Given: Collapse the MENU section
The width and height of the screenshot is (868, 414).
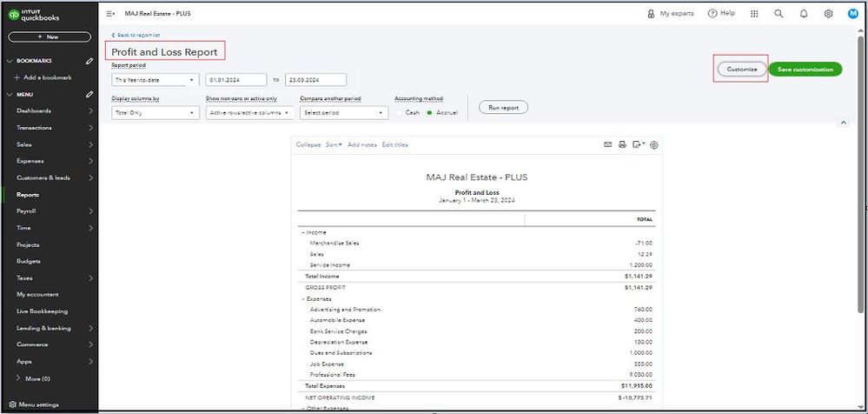Looking at the screenshot, I should (9, 94).
